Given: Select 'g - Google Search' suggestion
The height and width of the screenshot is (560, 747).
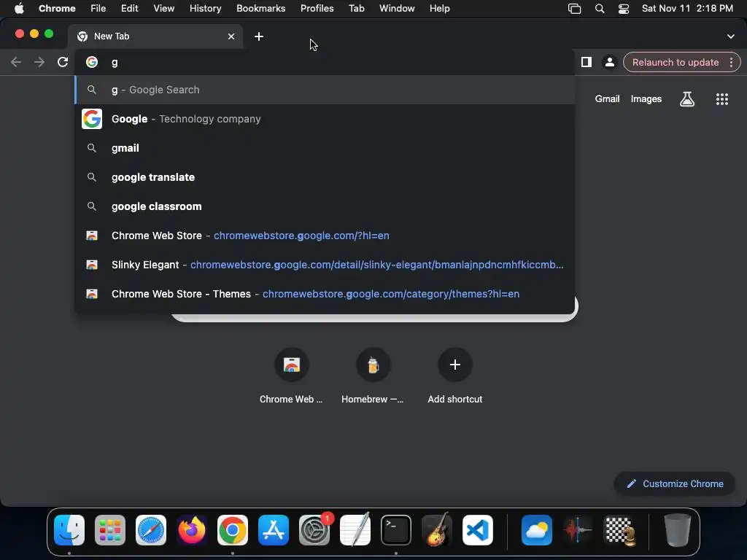Looking at the screenshot, I should click(325, 90).
